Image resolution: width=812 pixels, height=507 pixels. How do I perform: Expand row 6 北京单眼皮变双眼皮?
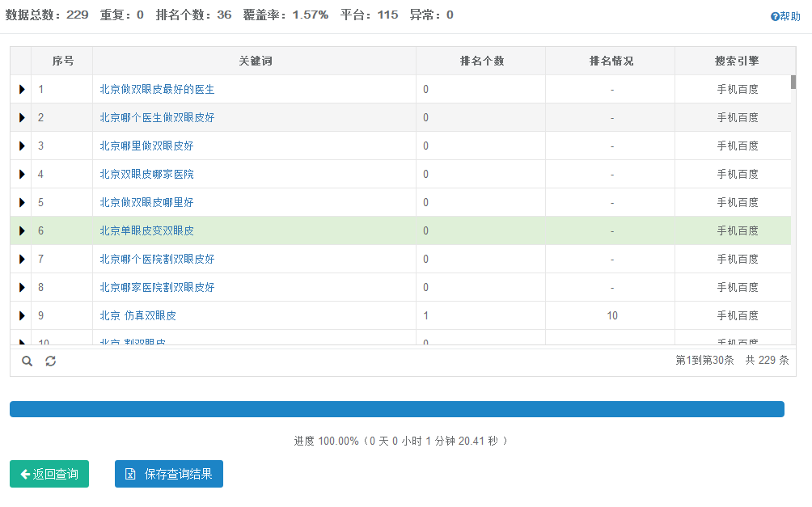[x=22, y=230]
